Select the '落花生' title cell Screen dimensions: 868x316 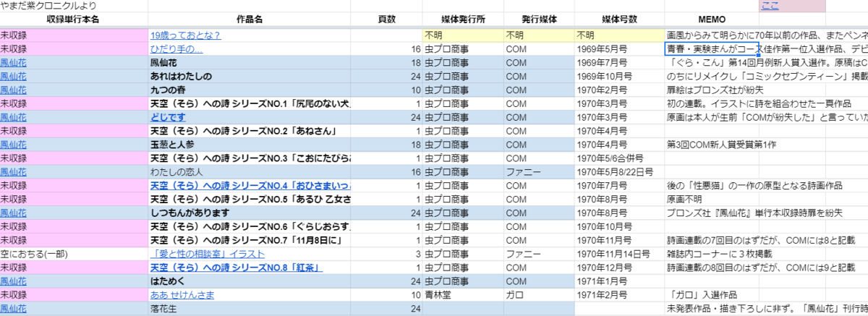click(249, 309)
